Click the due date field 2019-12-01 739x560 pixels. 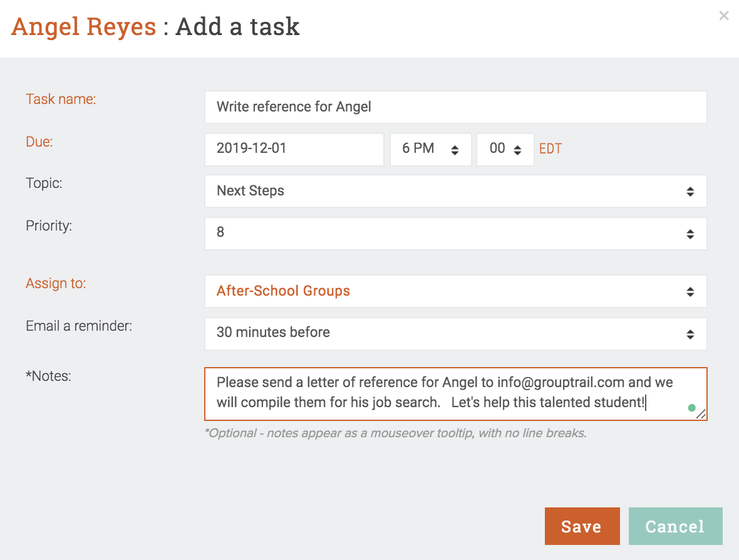pos(294,149)
